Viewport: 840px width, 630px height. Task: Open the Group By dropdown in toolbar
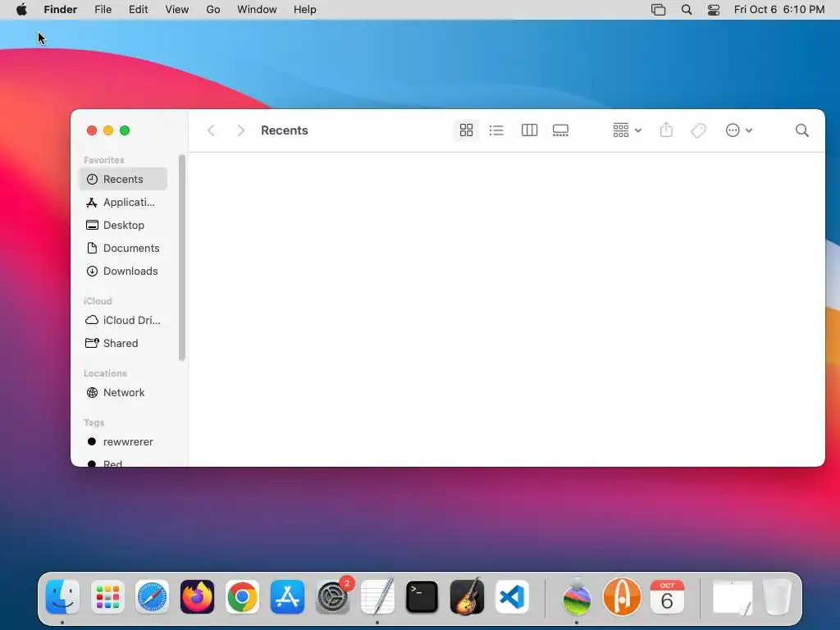point(627,130)
